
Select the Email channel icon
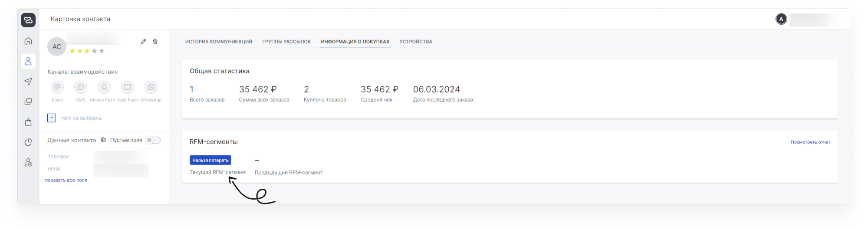click(57, 87)
